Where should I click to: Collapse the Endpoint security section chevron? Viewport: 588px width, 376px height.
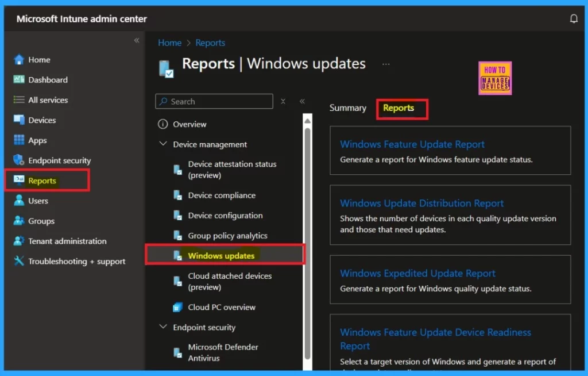click(x=163, y=327)
